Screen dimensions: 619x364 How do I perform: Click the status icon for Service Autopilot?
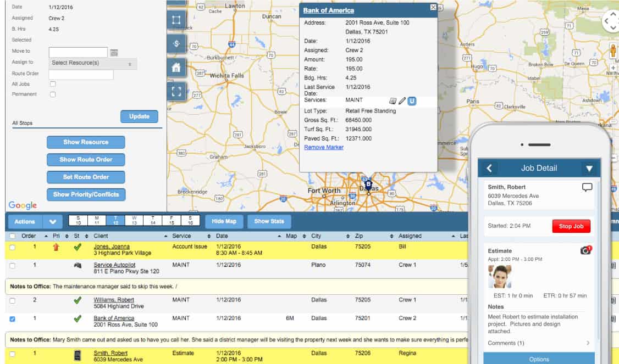78,265
